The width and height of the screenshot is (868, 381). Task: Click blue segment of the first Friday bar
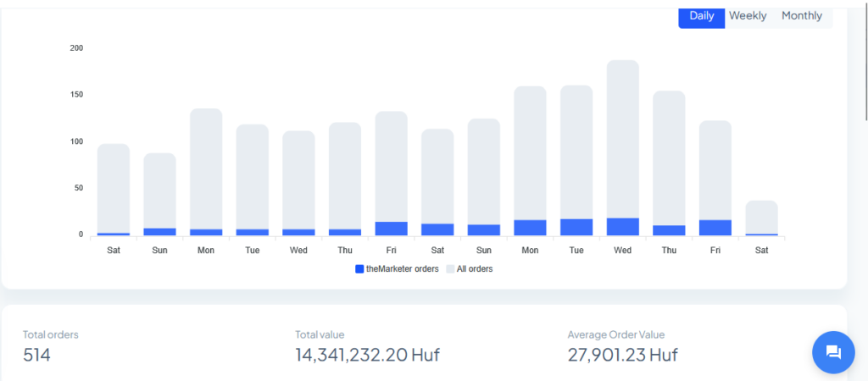tap(391, 228)
